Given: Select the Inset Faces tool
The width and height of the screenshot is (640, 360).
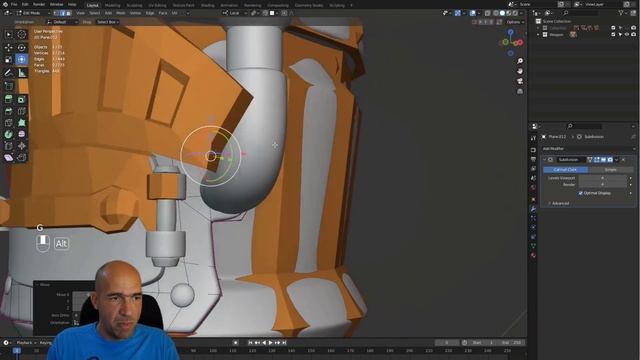Looking at the screenshot, I should (x=22, y=99).
